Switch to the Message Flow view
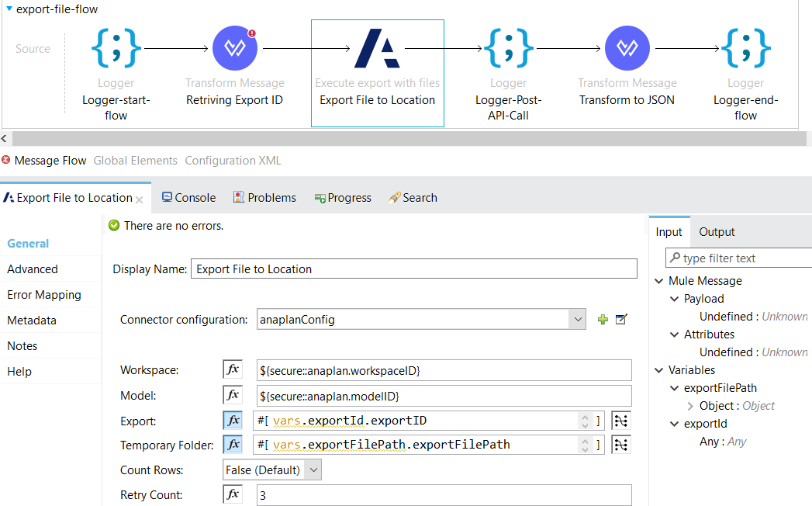This screenshot has width=812, height=506. (x=50, y=161)
